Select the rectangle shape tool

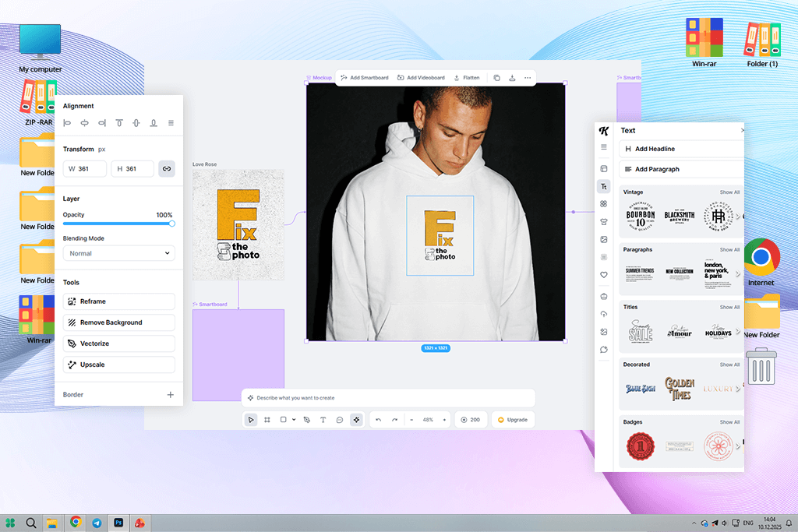point(283,420)
